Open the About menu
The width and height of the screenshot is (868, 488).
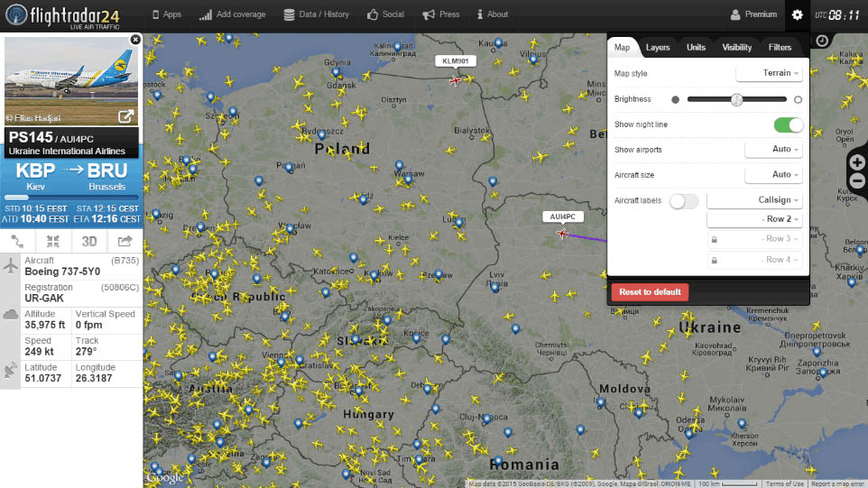click(x=493, y=14)
